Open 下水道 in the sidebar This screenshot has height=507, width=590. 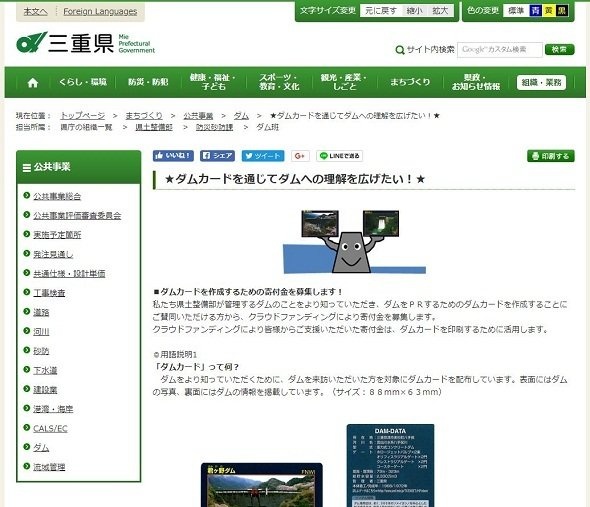[x=45, y=370]
